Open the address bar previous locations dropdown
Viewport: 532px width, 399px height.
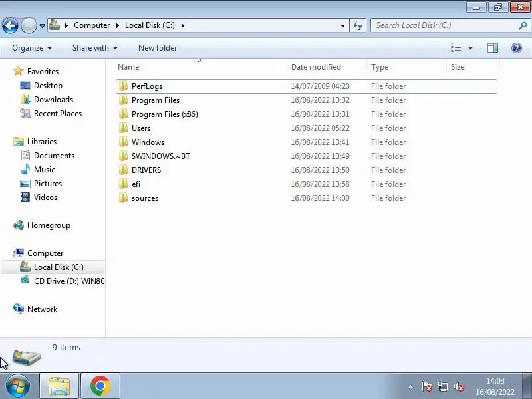pyautogui.click(x=342, y=25)
